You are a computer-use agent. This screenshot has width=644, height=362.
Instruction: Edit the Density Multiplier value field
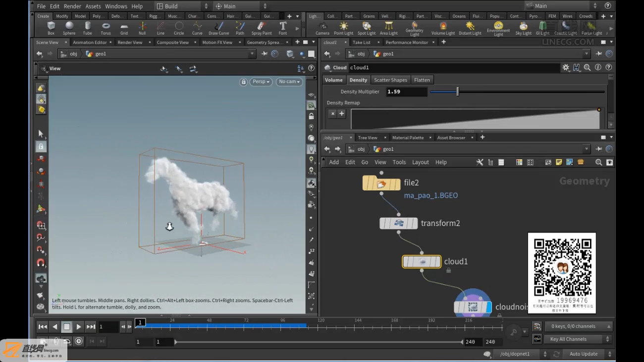(406, 92)
